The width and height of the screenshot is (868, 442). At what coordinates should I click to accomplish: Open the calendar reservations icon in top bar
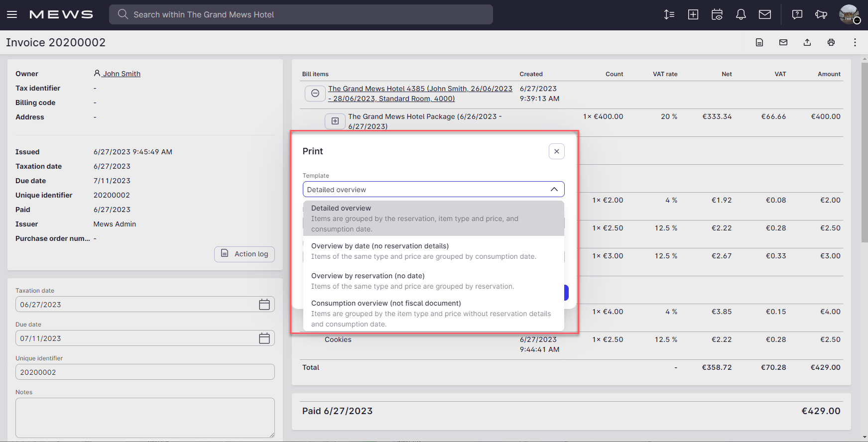[717, 14]
